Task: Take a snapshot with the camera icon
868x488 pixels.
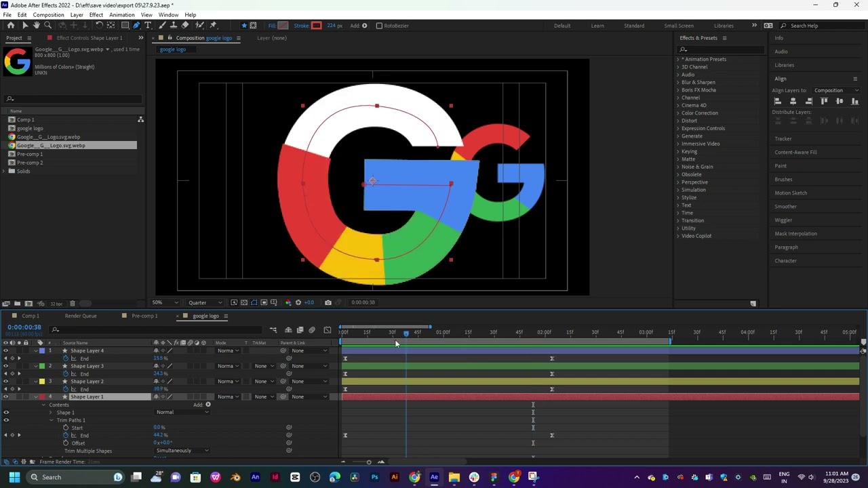Action: [x=328, y=302]
